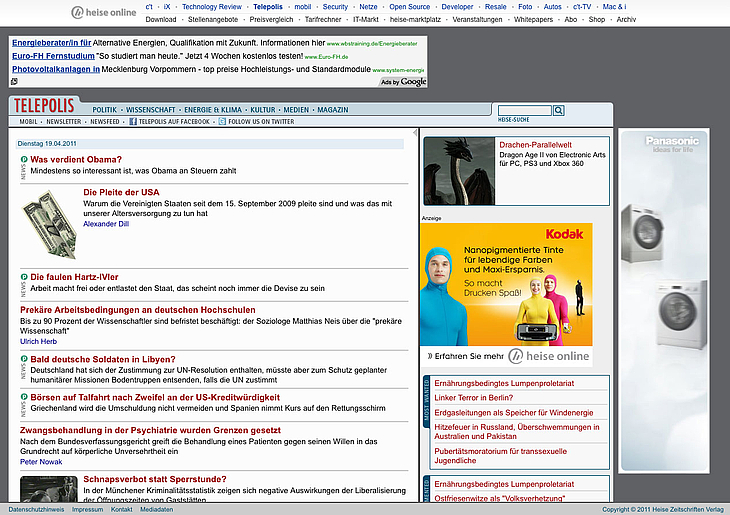Screen dimensions: 730x515
Task: Click Erfahren Sie mehr under Kodak ad
Action: click(x=466, y=356)
